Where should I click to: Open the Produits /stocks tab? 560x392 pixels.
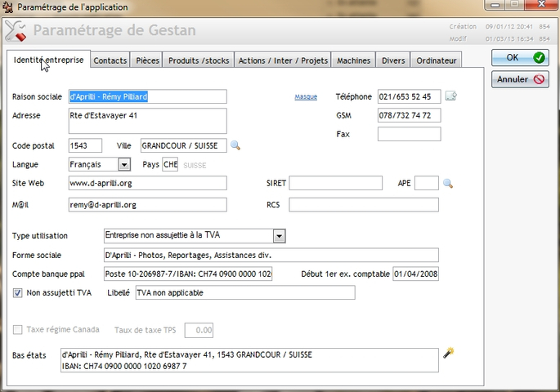tap(199, 60)
